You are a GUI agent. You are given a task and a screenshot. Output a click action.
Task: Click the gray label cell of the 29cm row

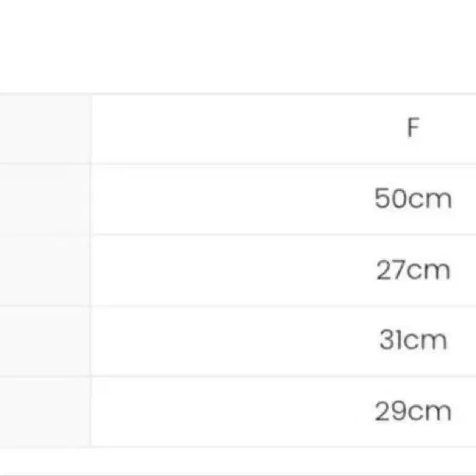point(45,413)
